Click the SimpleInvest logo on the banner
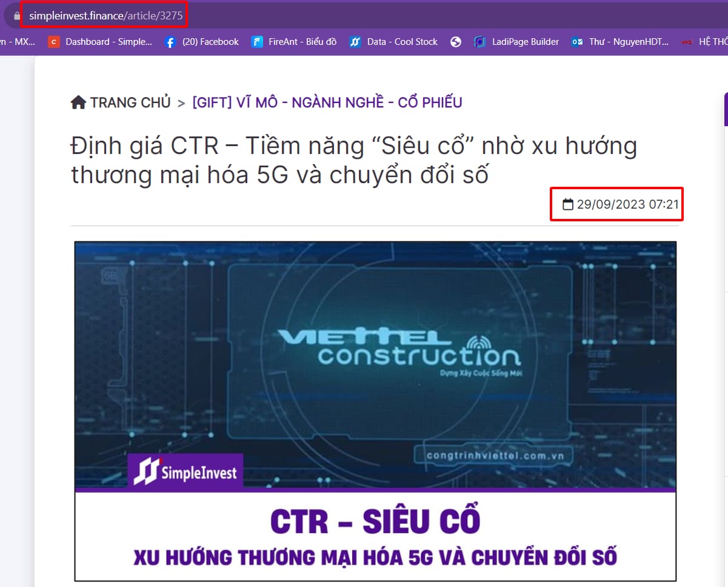The width and height of the screenshot is (728, 587). pos(185,472)
